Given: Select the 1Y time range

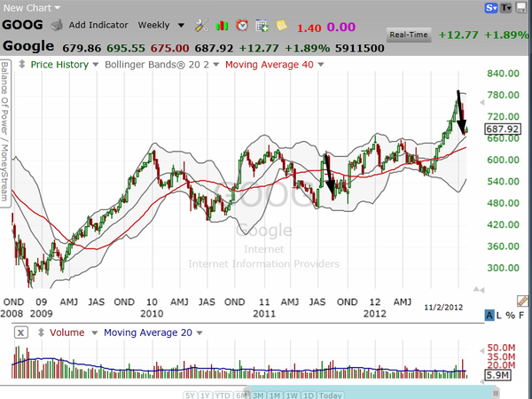Looking at the screenshot, I should pos(205,395).
